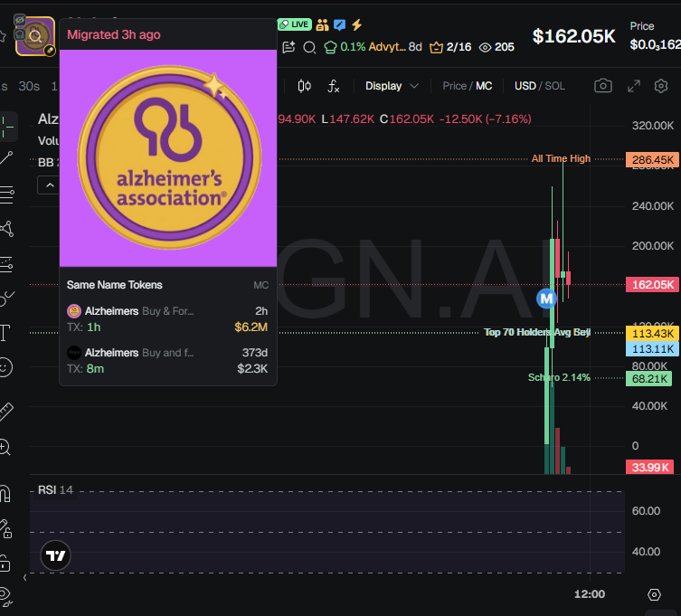Screen dimensions: 681x616
Task: Open the emoji icons tool
Action: tap(5, 367)
